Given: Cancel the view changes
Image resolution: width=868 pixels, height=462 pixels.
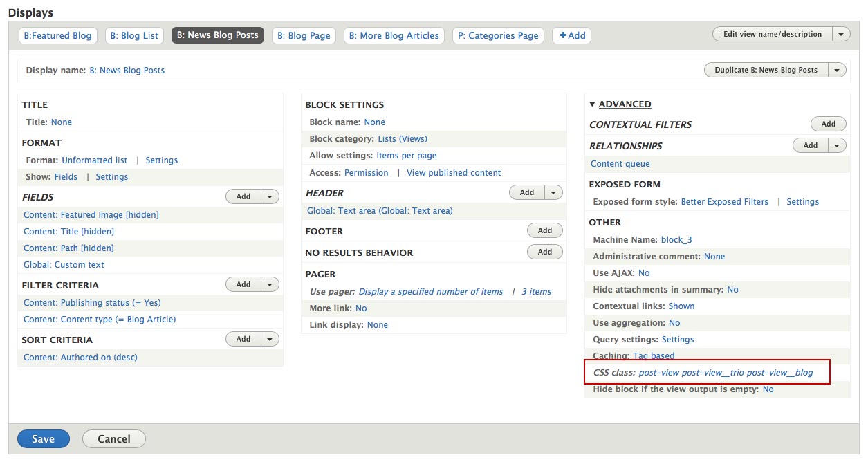Looking at the screenshot, I should tap(113, 439).
